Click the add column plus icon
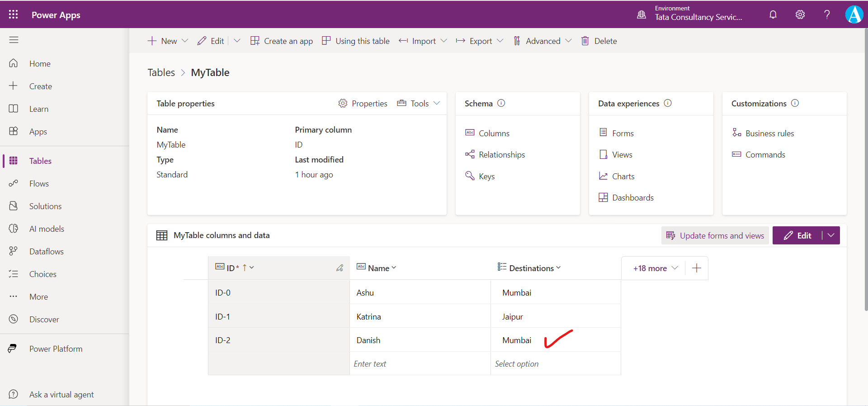868x406 pixels. point(697,268)
